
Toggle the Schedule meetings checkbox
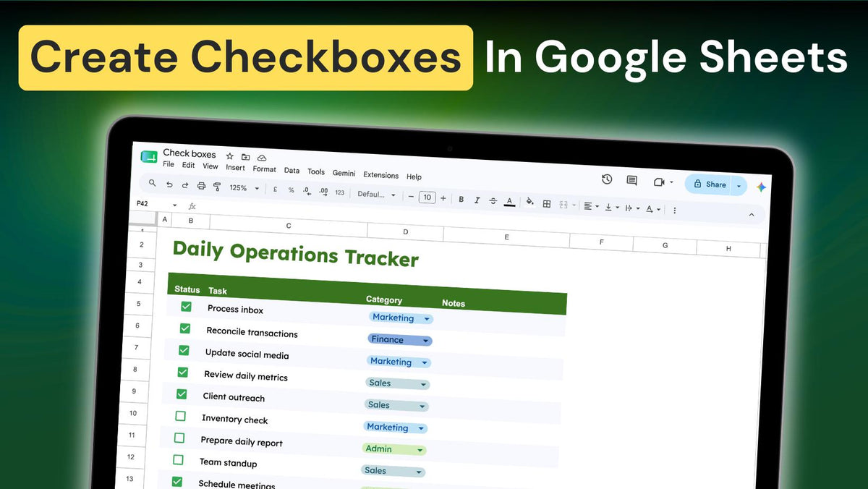pos(177,481)
